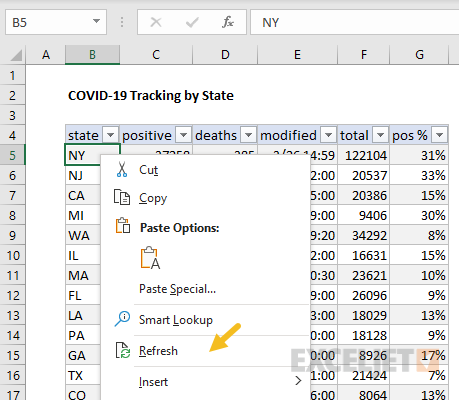459x400 pixels.
Task: Click the MA state cell
Action: 83,275
